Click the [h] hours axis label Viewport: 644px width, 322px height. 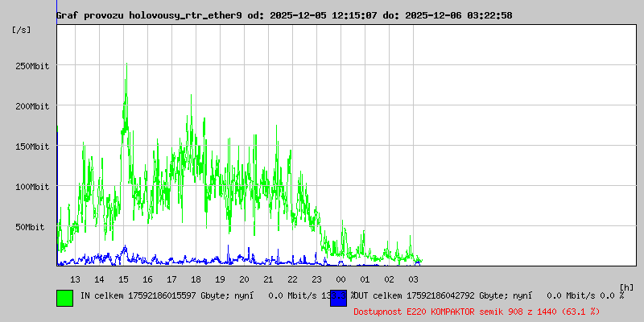[627, 287]
